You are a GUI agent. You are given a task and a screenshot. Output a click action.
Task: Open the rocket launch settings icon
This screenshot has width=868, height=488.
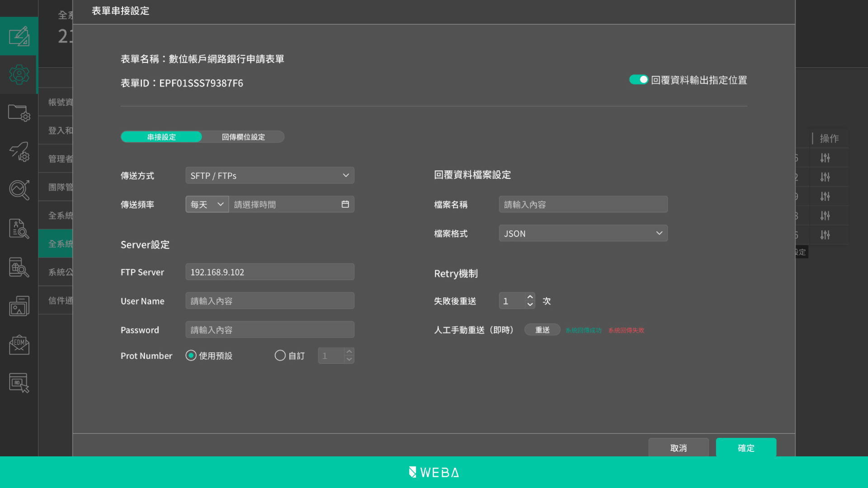pyautogui.click(x=19, y=152)
